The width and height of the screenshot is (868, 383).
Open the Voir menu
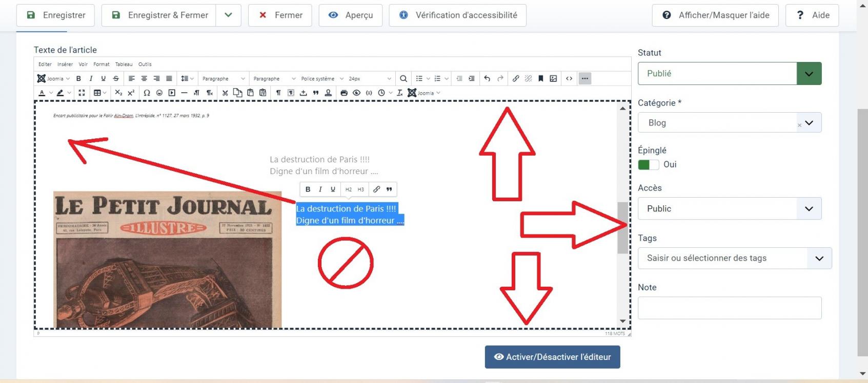tap(83, 64)
